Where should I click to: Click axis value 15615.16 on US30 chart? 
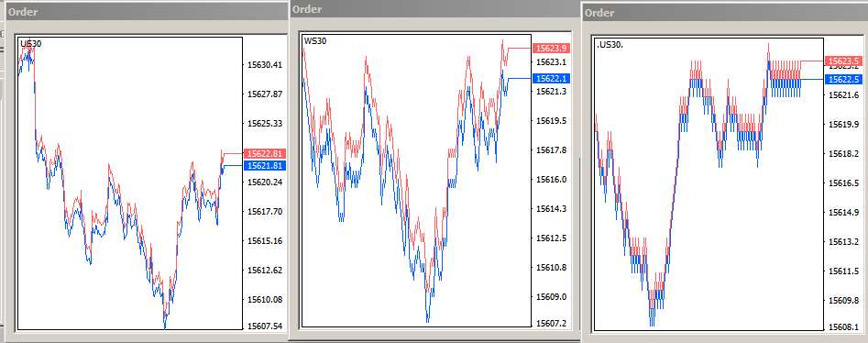[x=265, y=240]
